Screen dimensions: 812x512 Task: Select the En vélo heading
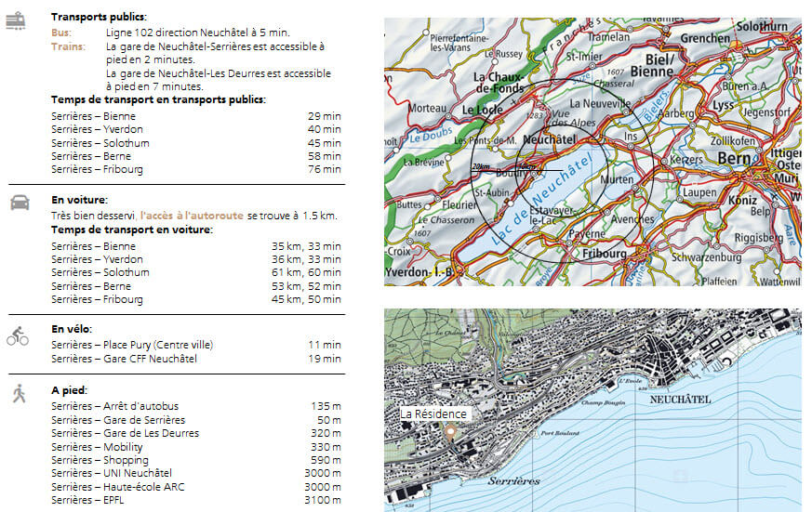click(72, 329)
